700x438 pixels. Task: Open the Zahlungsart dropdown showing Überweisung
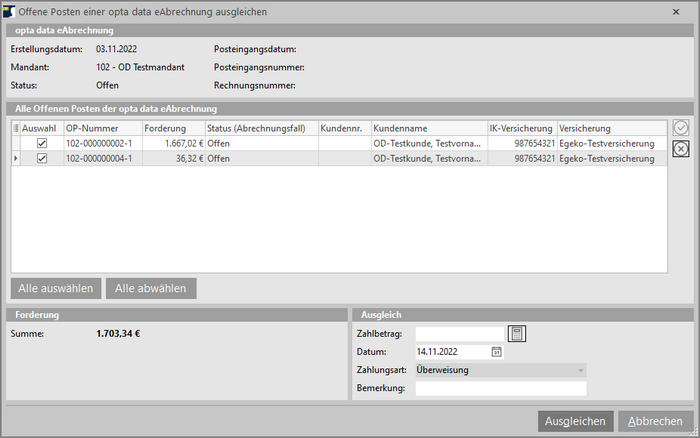point(501,370)
